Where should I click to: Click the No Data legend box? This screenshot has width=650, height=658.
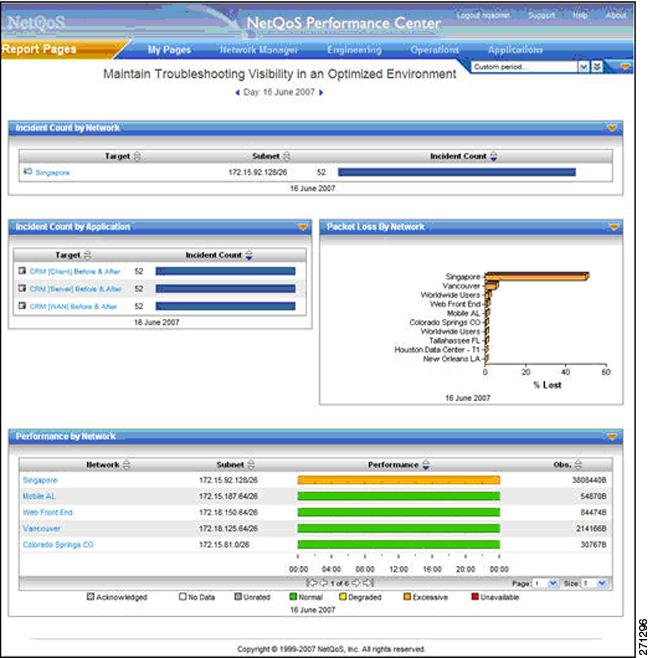(182, 596)
